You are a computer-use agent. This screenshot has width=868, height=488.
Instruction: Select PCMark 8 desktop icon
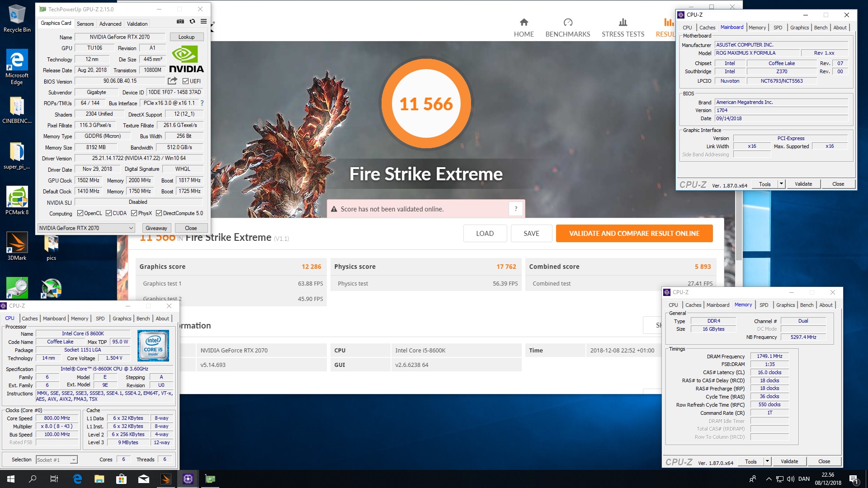(17, 201)
